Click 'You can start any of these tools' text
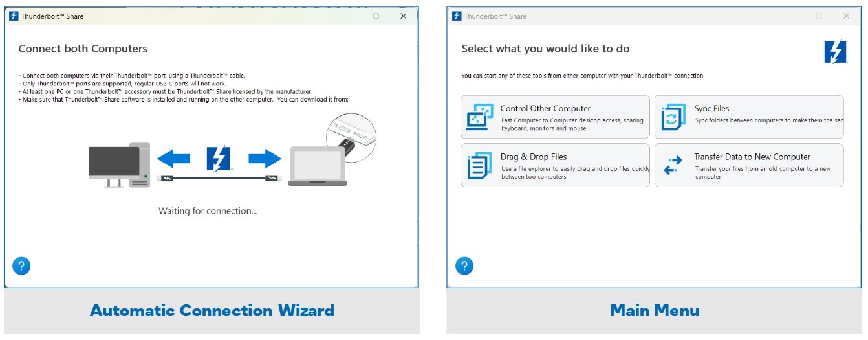Screen dimensions: 868x340 pyautogui.click(x=582, y=76)
